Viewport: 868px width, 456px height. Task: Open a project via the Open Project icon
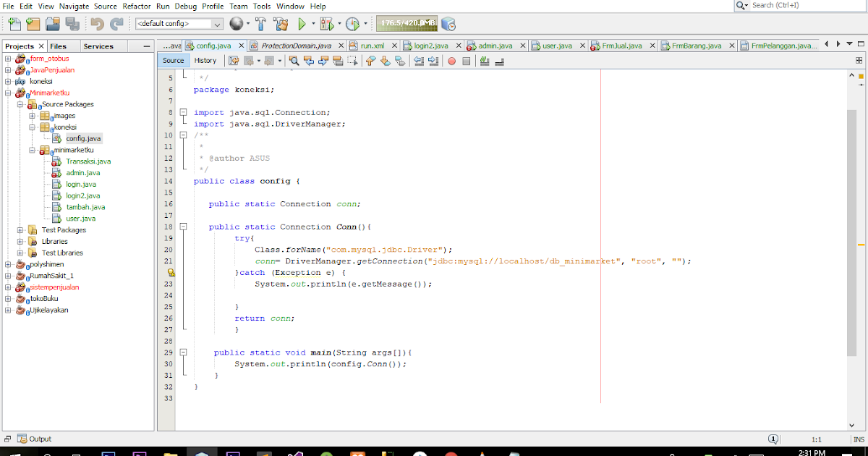(x=51, y=22)
